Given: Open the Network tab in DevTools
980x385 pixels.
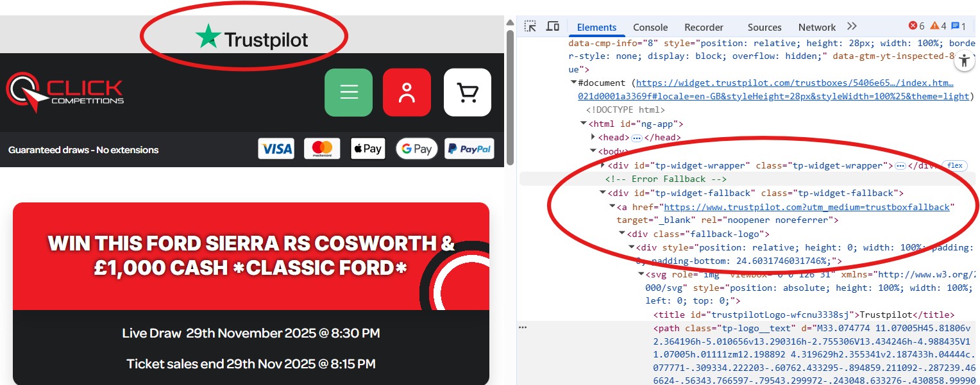Looking at the screenshot, I should 816,28.
